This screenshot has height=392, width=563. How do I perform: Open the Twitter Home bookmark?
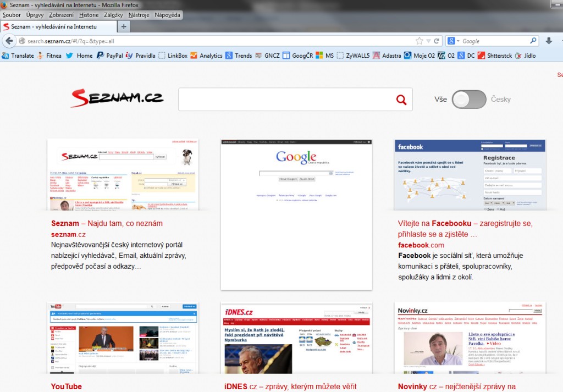click(79, 56)
